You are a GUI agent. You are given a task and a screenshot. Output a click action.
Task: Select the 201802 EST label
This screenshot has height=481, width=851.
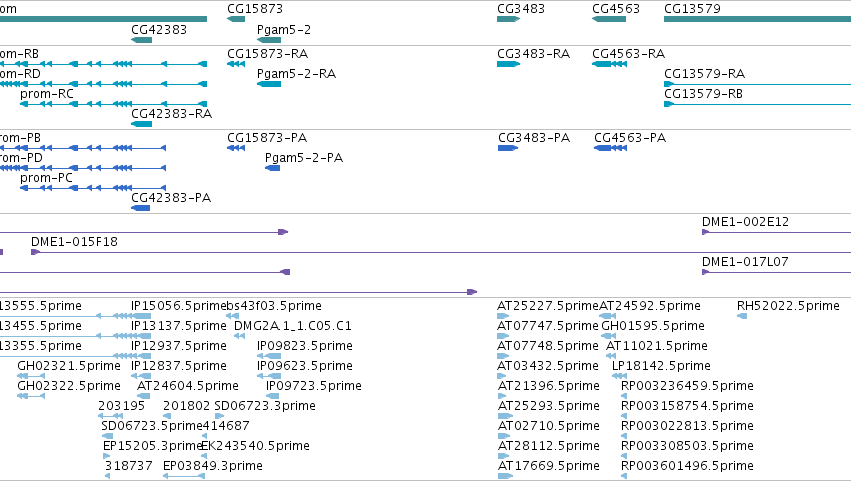[x=186, y=407]
